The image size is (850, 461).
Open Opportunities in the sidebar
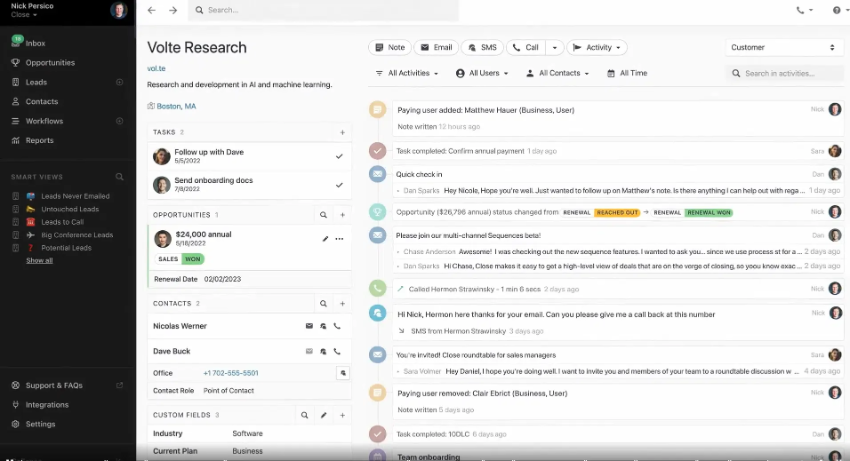click(50, 63)
